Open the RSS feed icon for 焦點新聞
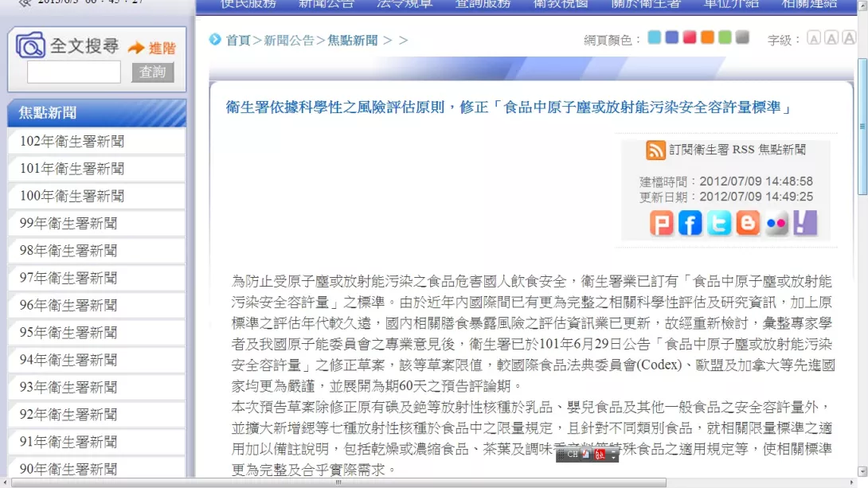868x488 pixels. coord(655,150)
